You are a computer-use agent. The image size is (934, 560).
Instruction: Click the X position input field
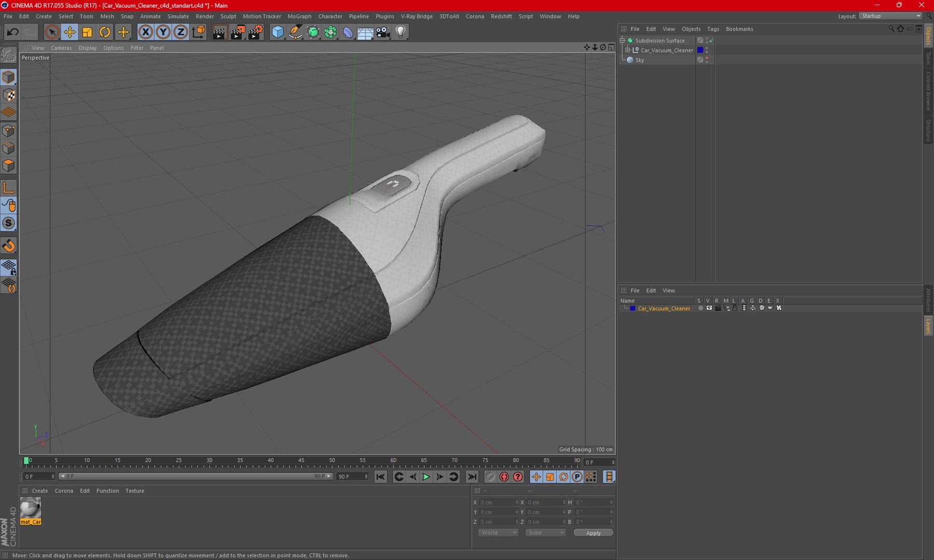pos(498,502)
